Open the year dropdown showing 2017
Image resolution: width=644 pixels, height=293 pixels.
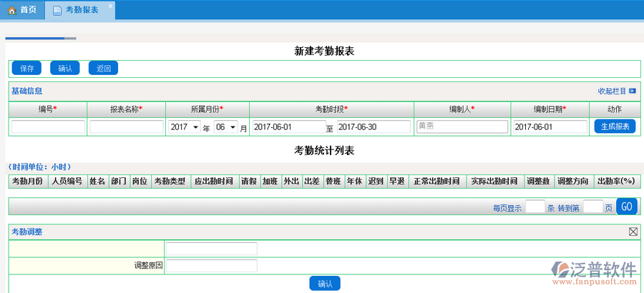[185, 127]
